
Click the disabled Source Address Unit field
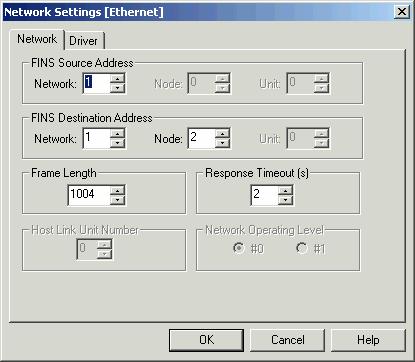(x=300, y=83)
